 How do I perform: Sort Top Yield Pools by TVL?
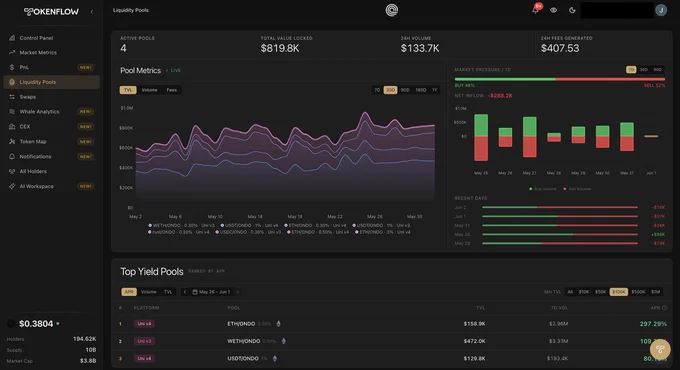(168, 292)
